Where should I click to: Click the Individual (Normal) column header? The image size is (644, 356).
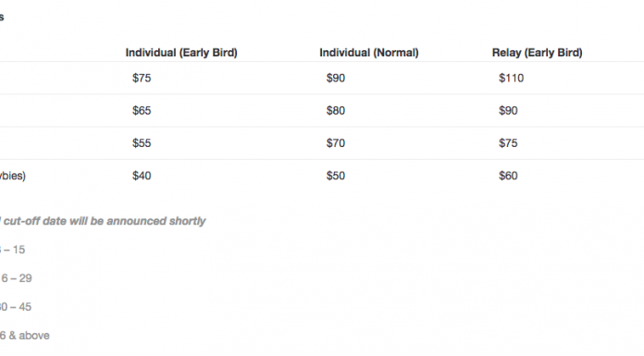tap(369, 53)
